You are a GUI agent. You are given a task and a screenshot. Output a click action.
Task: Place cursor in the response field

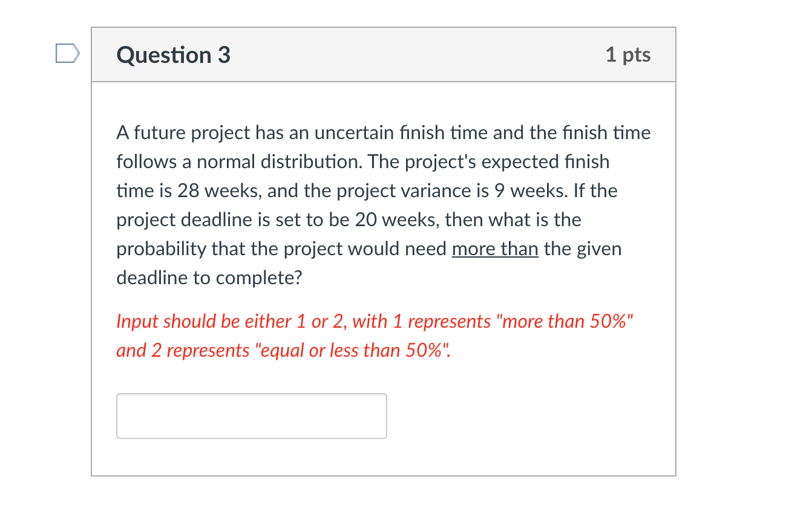[x=251, y=415]
